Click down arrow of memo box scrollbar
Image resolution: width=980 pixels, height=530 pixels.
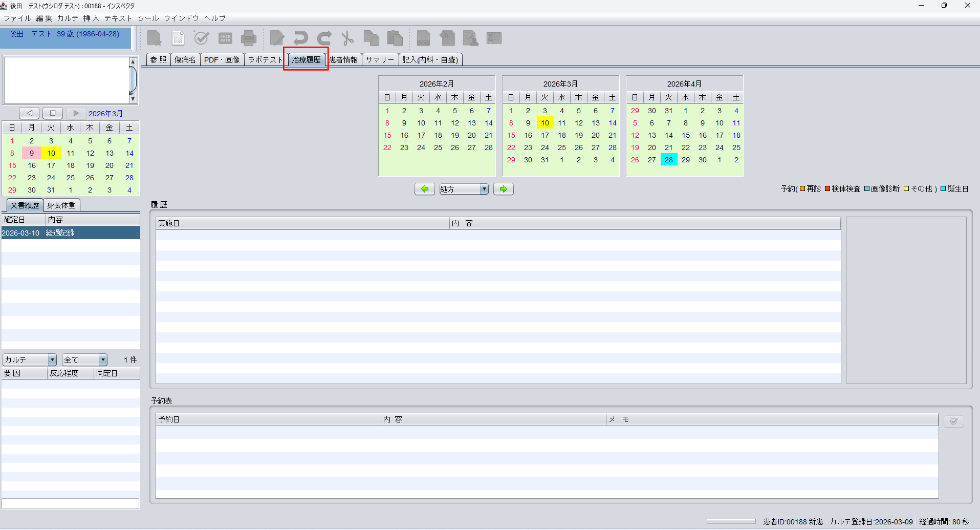coord(133,99)
